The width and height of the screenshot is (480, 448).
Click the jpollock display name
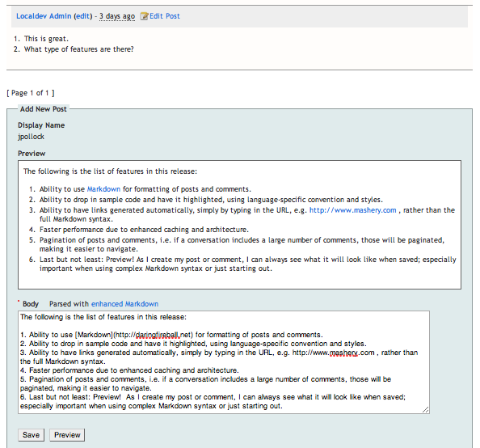click(x=31, y=137)
